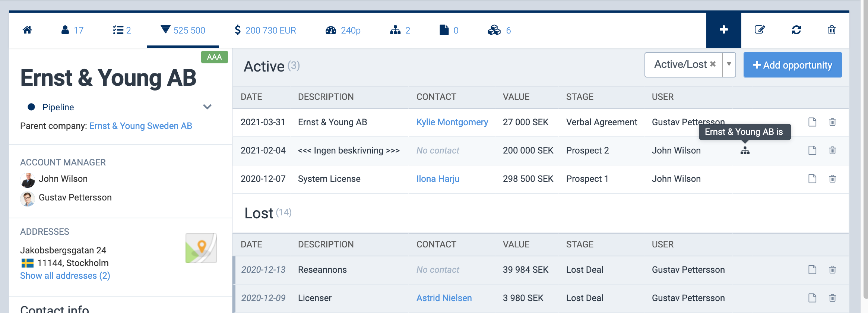The image size is (868, 313).
Task: Remove the Active/Lost filter tag
Action: tap(713, 64)
